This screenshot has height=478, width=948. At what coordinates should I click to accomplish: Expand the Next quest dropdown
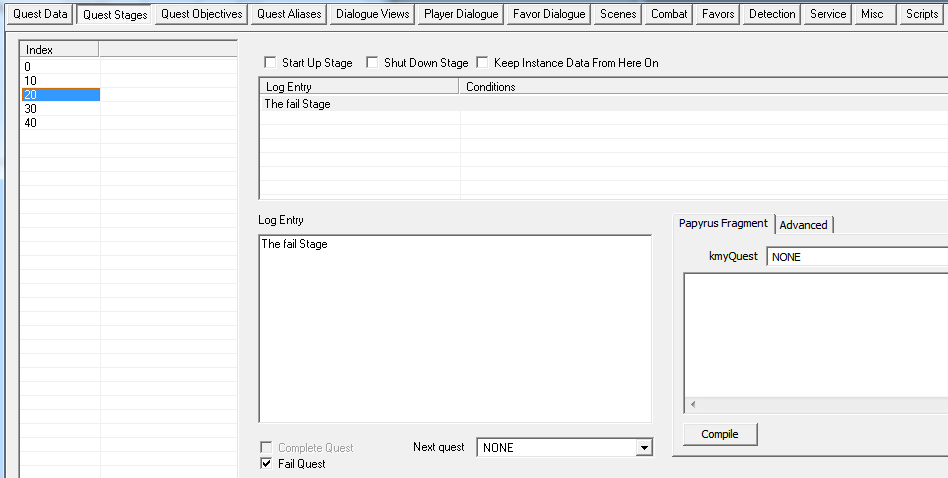click(x=643, y=448)
